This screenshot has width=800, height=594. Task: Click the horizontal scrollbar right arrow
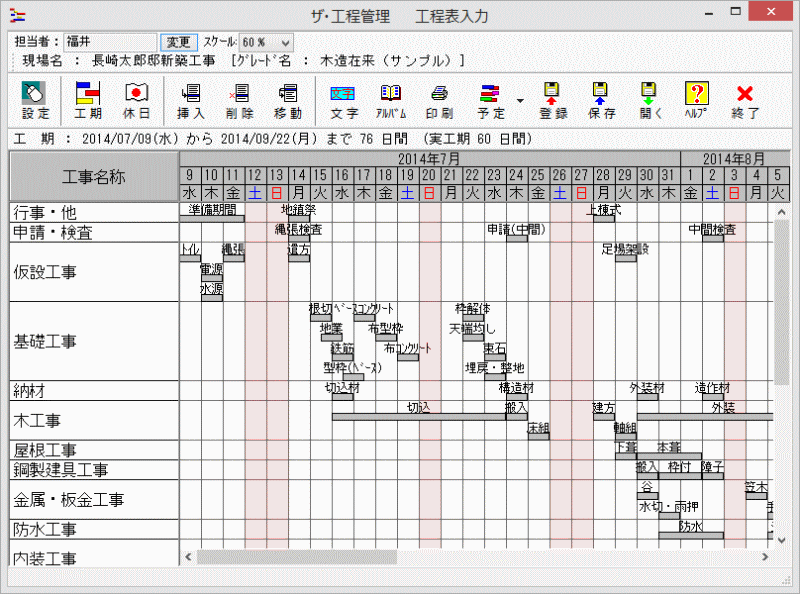click(x=765, y=557)
